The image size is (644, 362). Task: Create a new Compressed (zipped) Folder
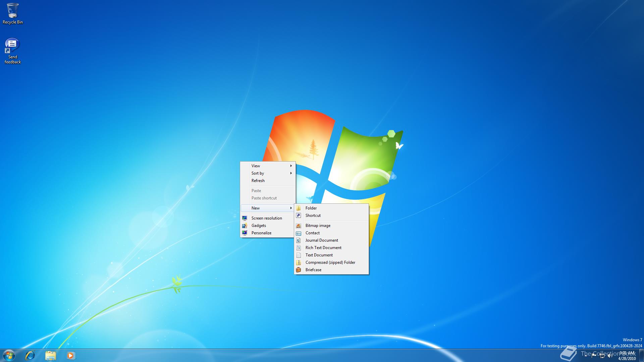(331, 262)
